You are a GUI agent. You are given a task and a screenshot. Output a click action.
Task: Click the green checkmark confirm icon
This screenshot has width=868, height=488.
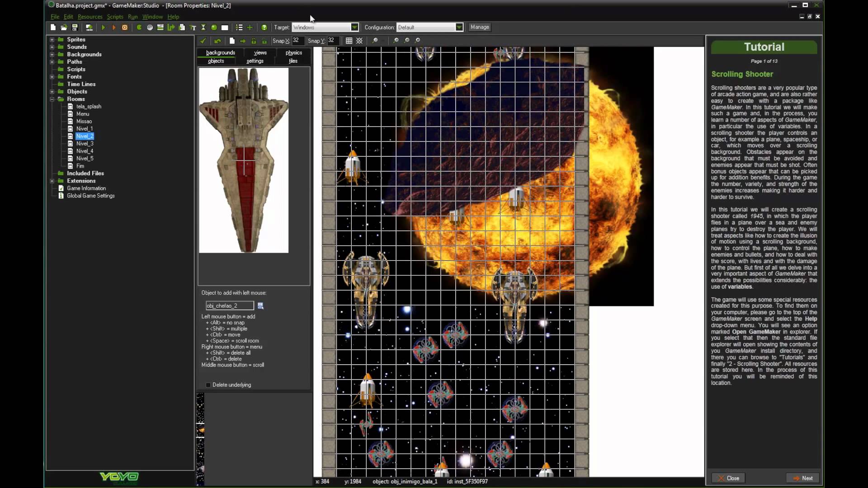(203, 41)
